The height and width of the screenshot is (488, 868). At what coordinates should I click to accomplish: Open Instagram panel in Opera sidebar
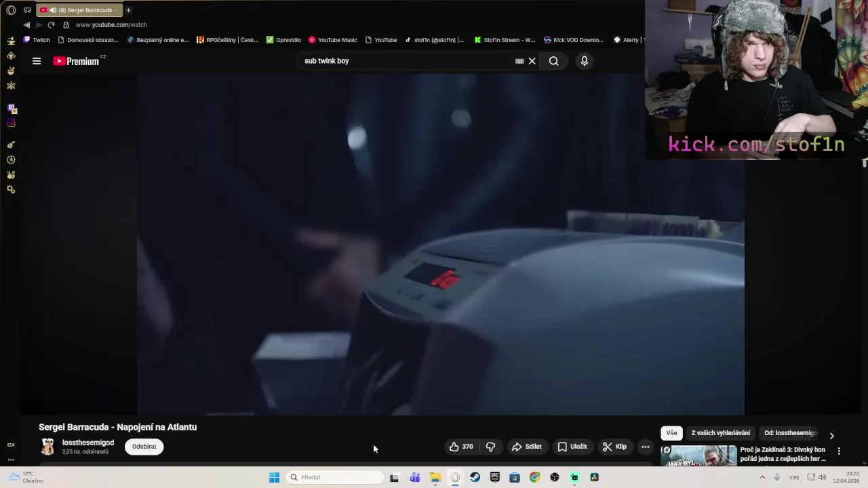click(11, 123)
